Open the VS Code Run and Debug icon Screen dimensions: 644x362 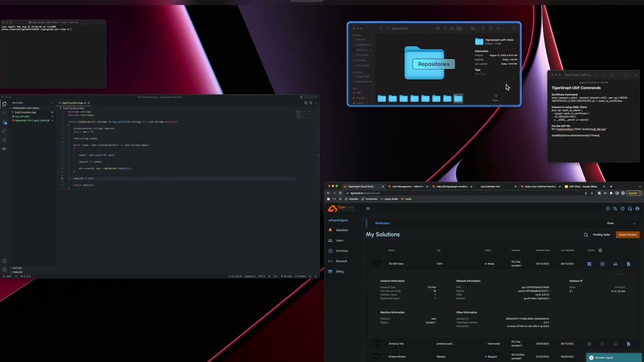4,131
